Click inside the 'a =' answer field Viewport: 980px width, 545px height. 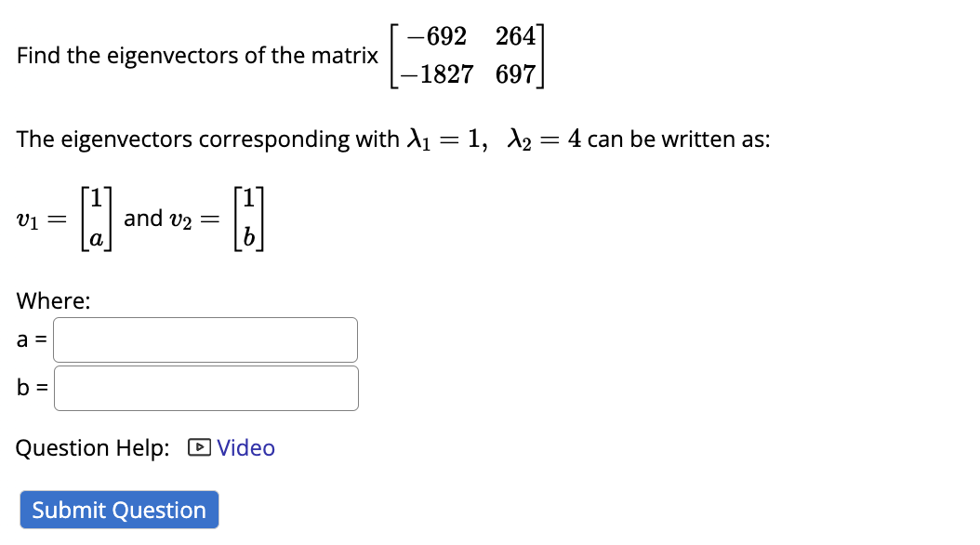pos(205,339)
